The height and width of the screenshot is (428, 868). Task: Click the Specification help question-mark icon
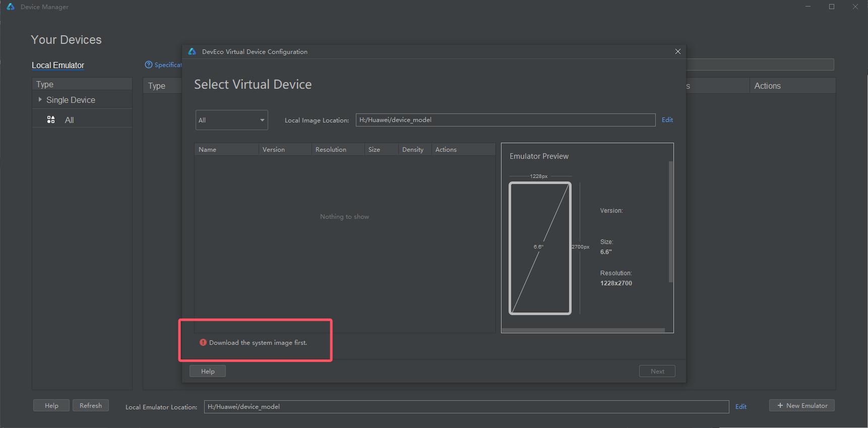pos(148,65)
